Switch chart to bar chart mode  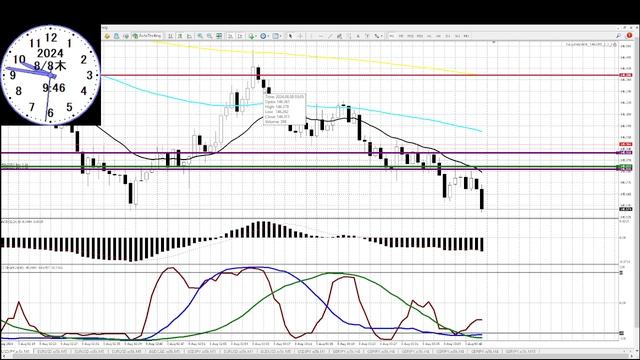tap(170, 36)
